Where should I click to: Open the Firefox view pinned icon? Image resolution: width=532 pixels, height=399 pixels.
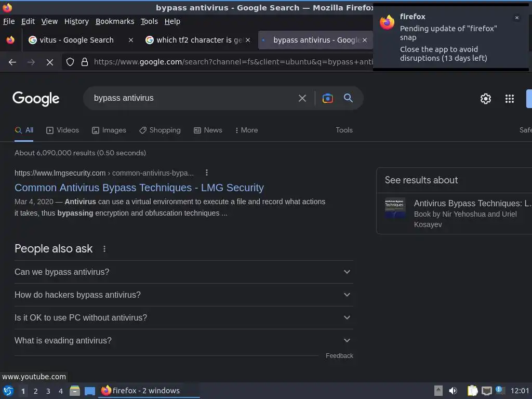point(10,40)
